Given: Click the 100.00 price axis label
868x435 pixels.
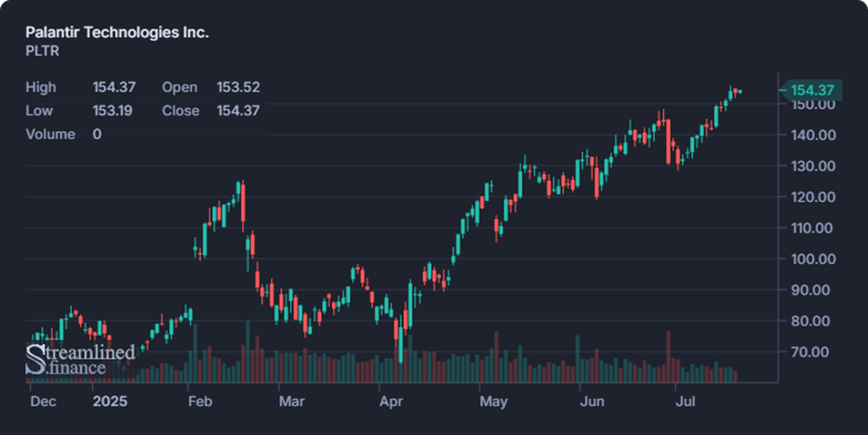Looking at the screenshot, I should click(x=812, y=258).
